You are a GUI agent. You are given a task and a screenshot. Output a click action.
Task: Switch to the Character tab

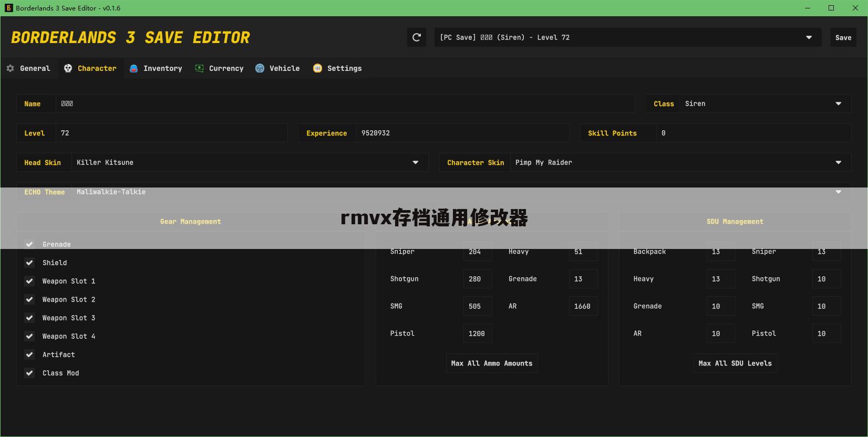(90, 68)
